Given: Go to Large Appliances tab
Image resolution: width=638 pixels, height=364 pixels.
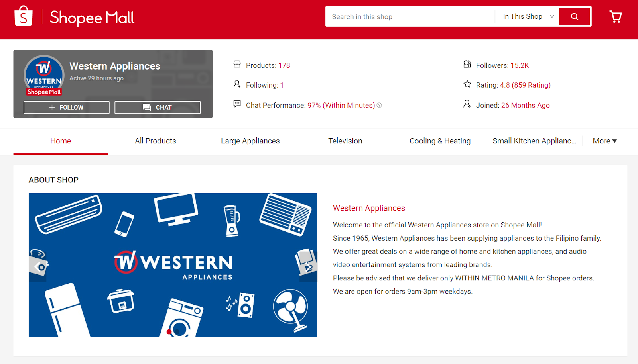Looking at the screenshot, I should [250, 141].
